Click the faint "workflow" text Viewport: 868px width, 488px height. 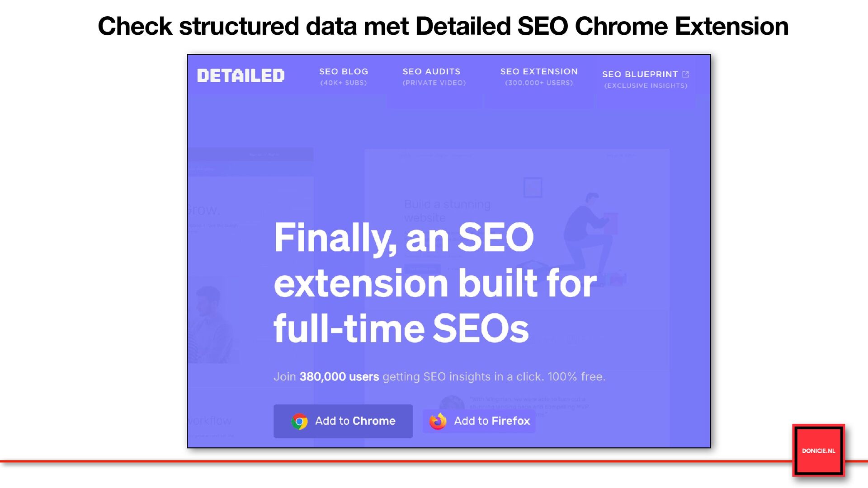click(210, 421)
